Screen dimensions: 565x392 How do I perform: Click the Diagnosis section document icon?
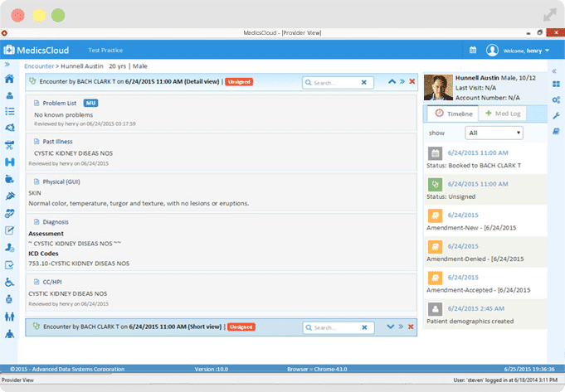pos(37,222)
